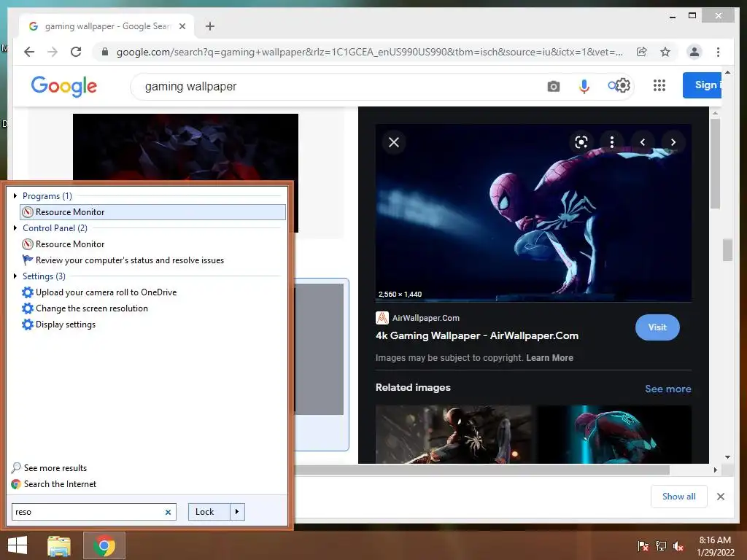This screenshot has width=747, height=560.
Task: Open Action Center flag in tray
Action: pyautogui.click(x=643, y=546)
